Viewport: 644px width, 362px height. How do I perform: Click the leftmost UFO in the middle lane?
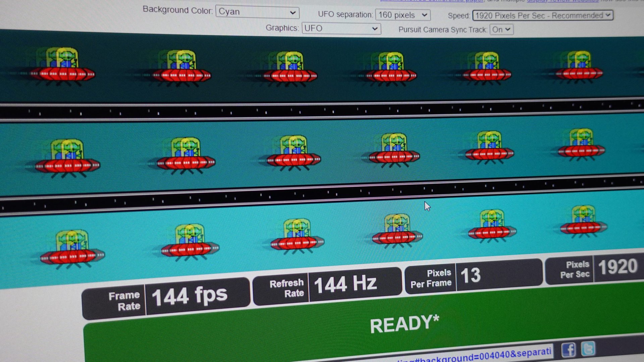[x=68, y=158]
